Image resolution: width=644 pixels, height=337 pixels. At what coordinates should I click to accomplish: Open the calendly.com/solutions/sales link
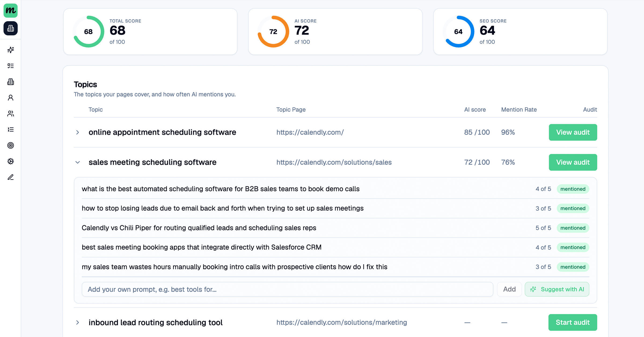pyautogui.click(x=334, y=162)
